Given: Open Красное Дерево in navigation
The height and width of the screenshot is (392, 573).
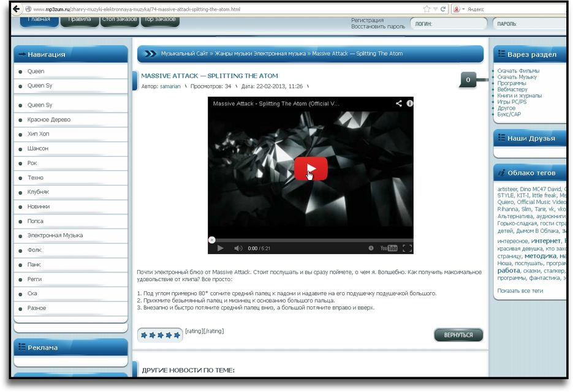Looking at the screenshot, I should click(48, 120).
